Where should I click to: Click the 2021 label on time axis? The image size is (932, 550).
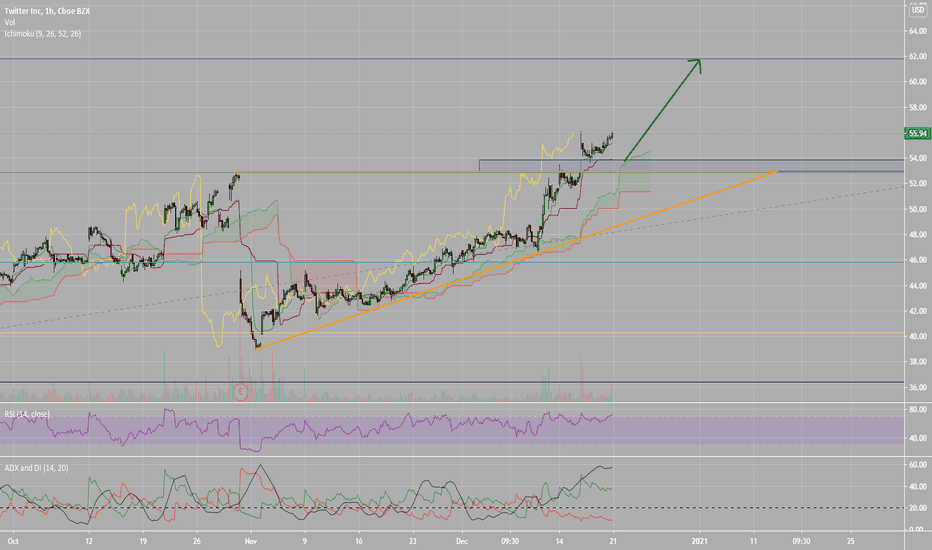[700, 541]
